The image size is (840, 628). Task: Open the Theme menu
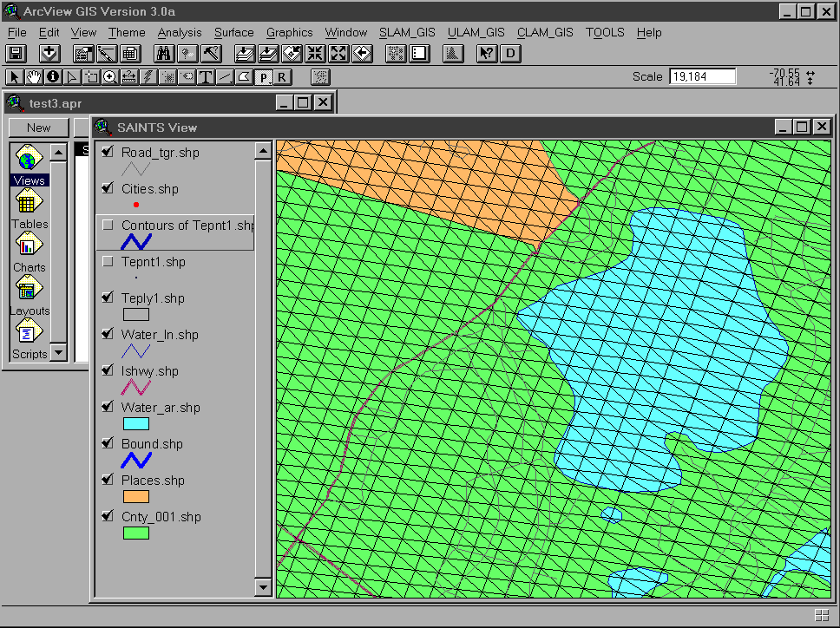click(127, 33)
